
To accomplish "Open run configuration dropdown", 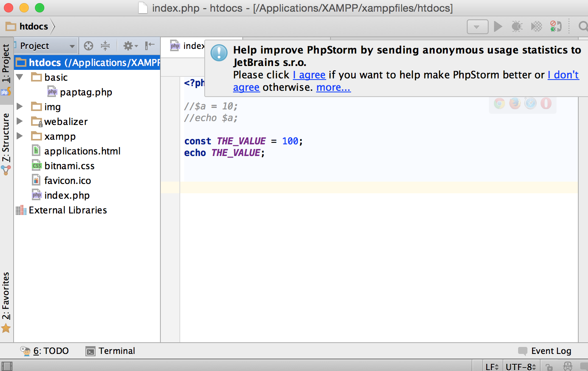I will click(x=477, y=27).
